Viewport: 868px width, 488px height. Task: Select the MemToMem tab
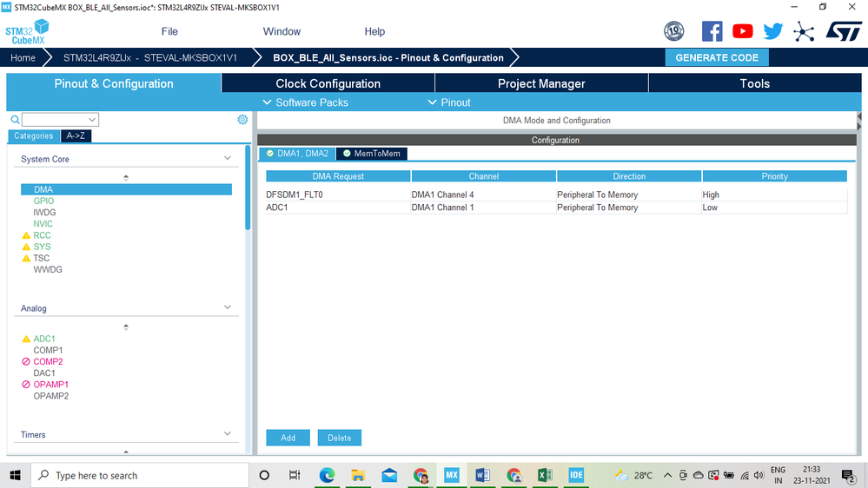[x=372, y=154]
